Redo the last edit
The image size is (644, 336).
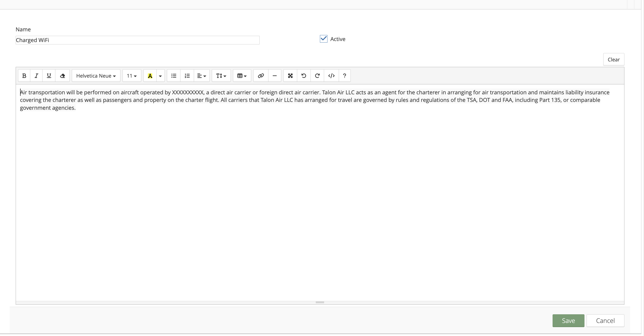click(317, 76)
